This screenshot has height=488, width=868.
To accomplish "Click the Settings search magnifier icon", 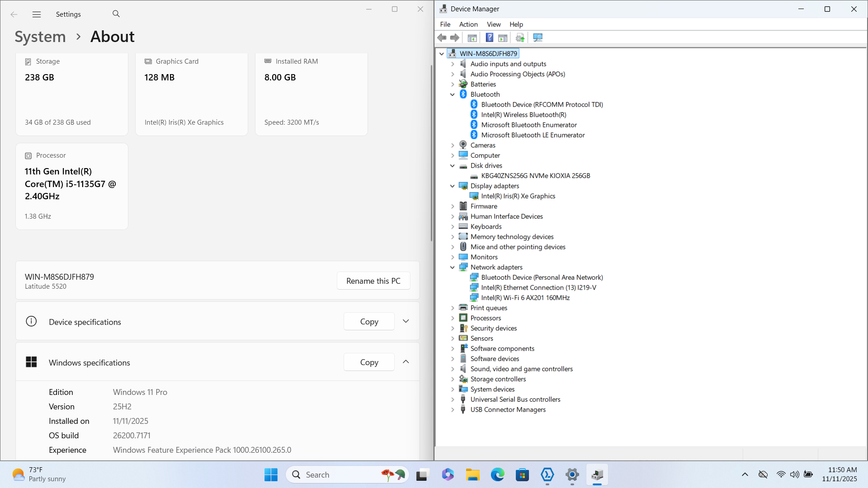I will (x=116, y=14).
